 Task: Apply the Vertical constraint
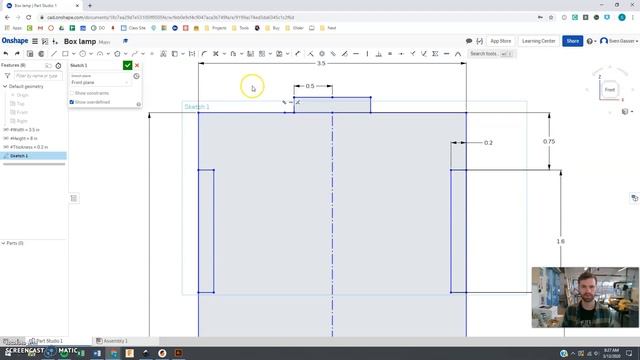coord(367,53)
